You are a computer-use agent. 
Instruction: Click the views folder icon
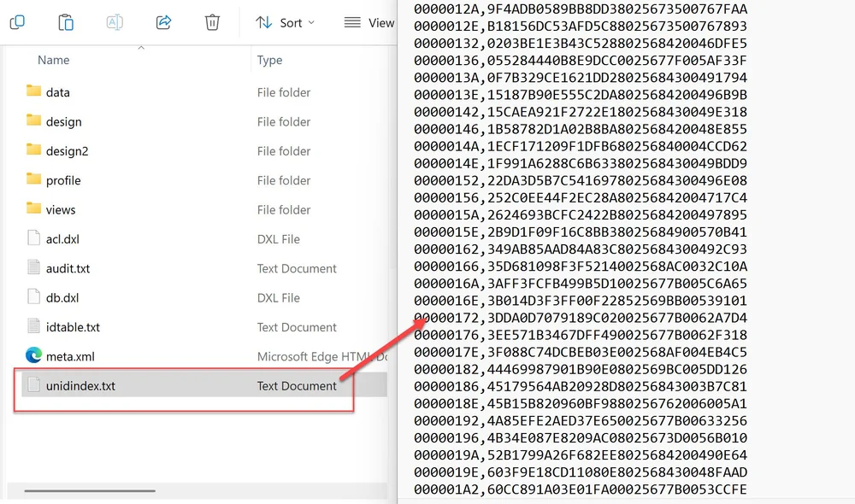click(34, 208)
